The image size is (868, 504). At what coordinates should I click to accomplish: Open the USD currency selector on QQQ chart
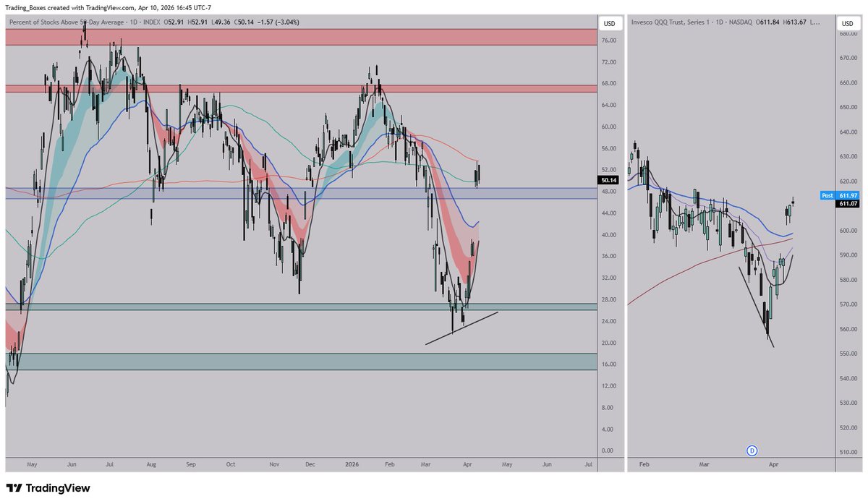coord(846,24)
